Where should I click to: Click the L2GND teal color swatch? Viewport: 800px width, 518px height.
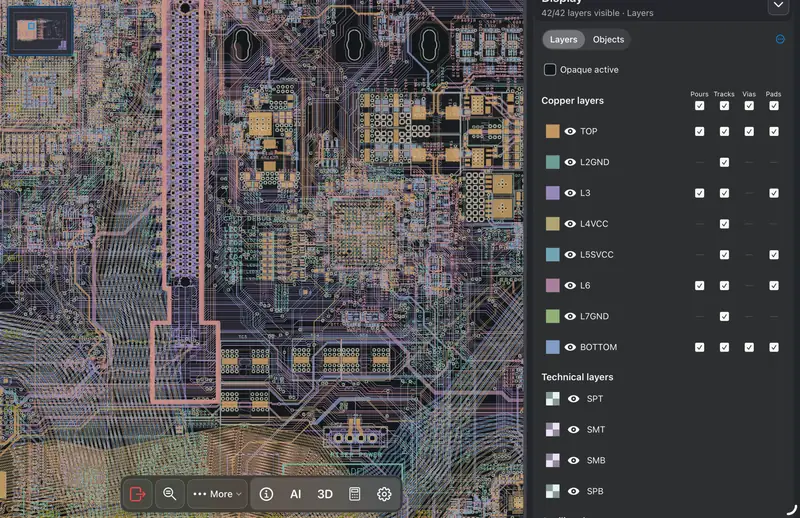click(553, 162)
